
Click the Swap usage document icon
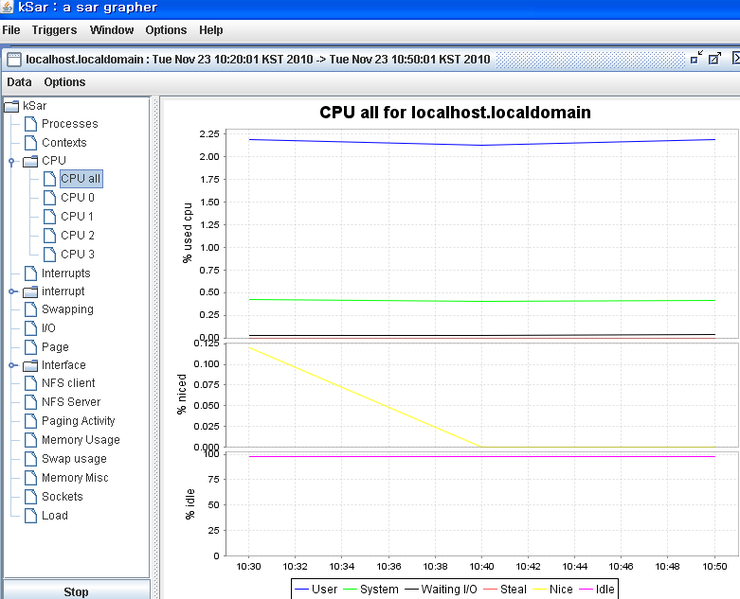pyautogui.click(x=31, y=459)
